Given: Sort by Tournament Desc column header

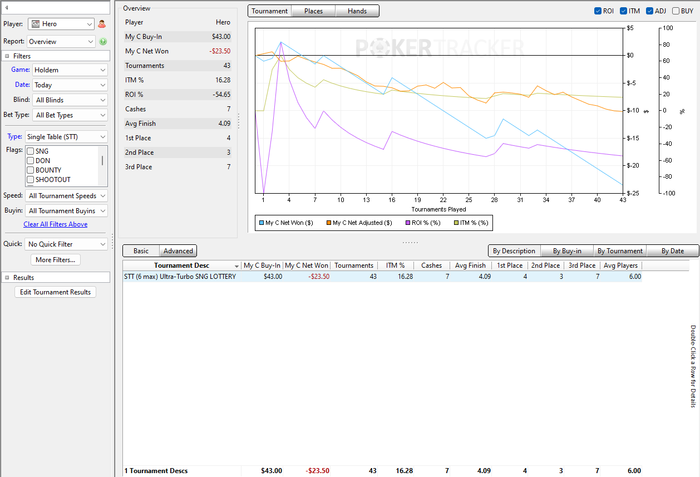Looking at the screenshot, I should pyautogui.click(x=182, y=265).
